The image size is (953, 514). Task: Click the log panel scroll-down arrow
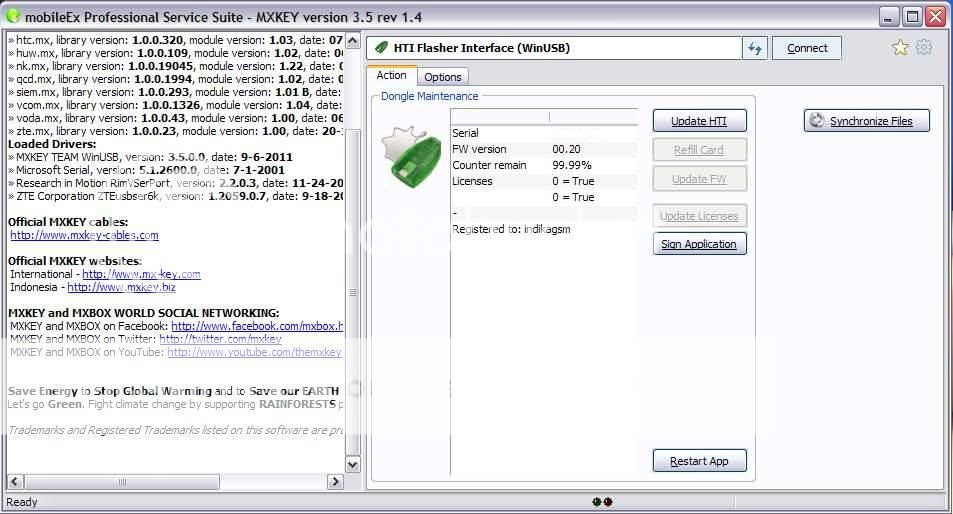[x=352, y=464]
